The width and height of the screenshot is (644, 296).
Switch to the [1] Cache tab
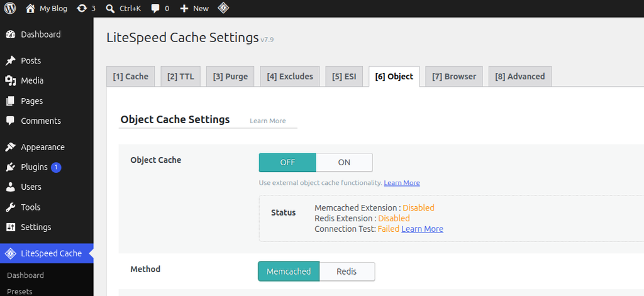(x=131, y=77)
